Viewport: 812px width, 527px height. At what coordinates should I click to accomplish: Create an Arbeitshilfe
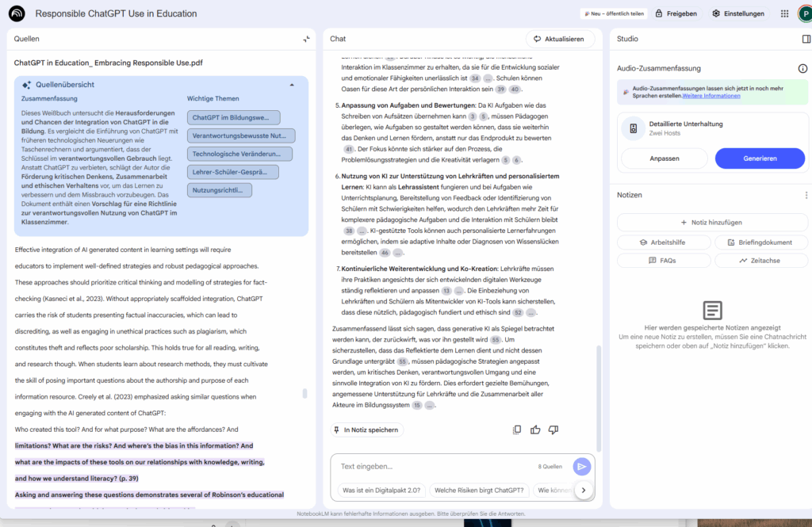pos(664,242)
